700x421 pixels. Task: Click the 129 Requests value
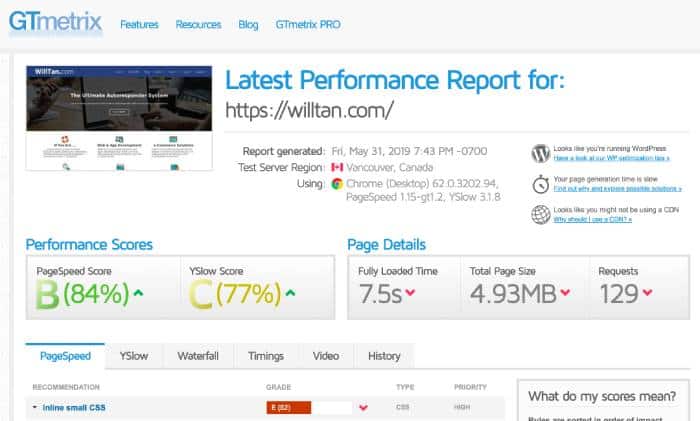pyautogui.click(x=619, y=294)
